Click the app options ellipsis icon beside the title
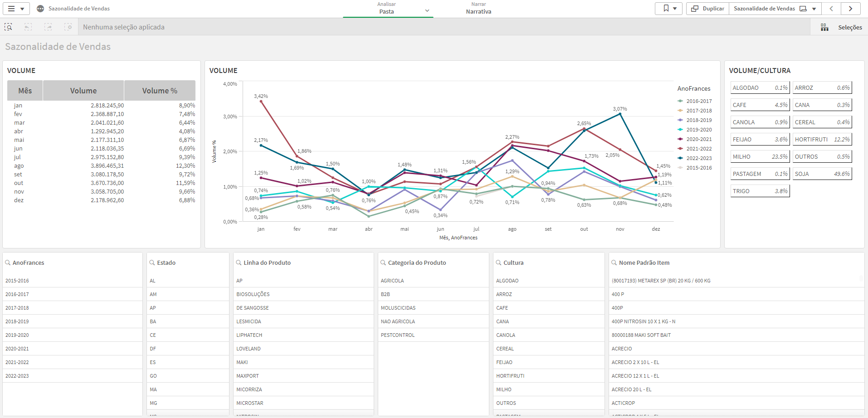The image size is (868, 418). tap(39, 8)
